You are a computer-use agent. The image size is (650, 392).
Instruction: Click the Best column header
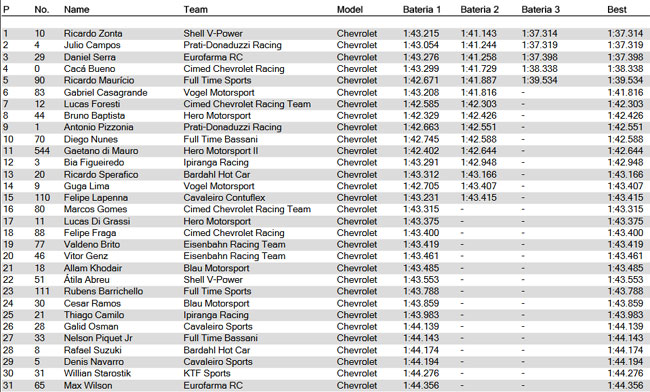(617, 9)
